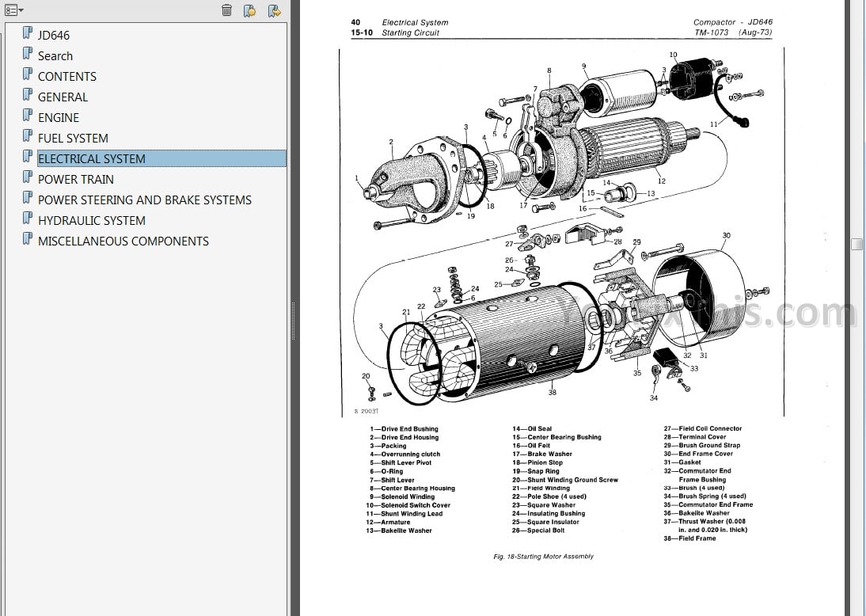Screen dimensions: 866x616
Task: Open the HYDRAULIC SYSTEM bookmark
Action: [92, 220]
